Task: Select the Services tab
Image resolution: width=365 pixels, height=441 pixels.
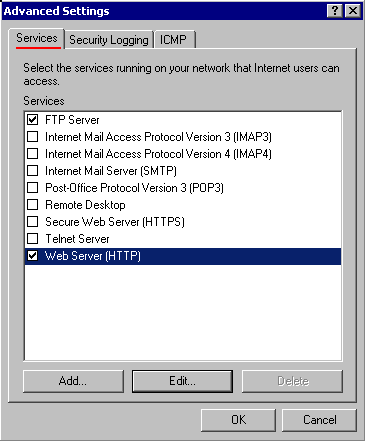Action: [37, 38]
